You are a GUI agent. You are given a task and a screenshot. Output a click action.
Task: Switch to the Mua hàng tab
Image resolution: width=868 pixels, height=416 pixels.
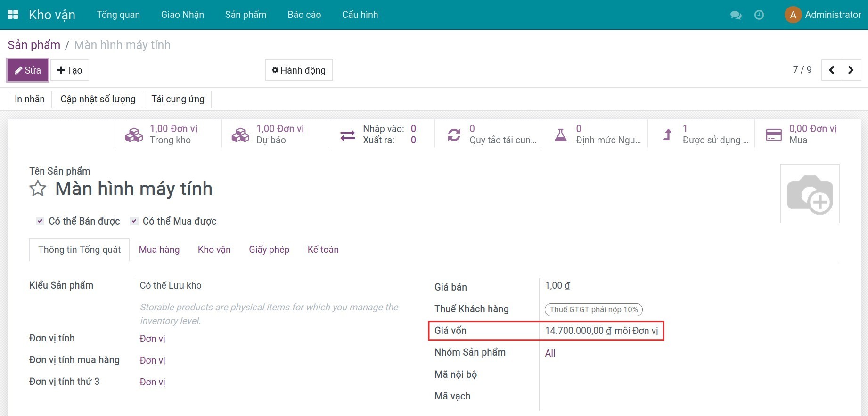point(159,250)
